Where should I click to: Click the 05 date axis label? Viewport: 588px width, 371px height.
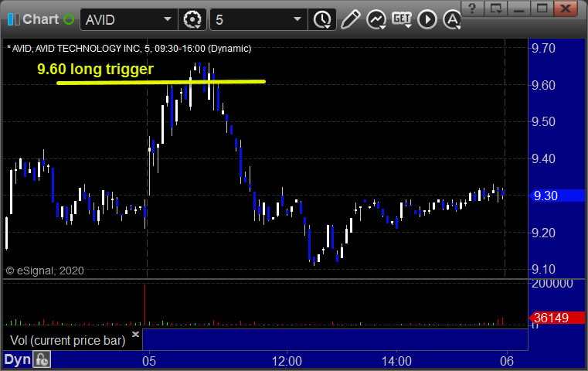pos(149,361)
